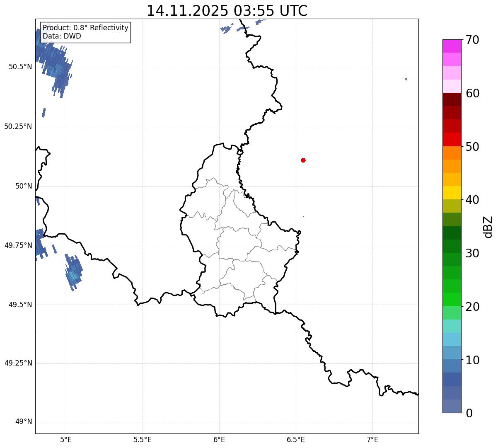This screenshot has width=498, height=448.
Task: Click the tiny green echo dot below red marker
Action: pos(304,217)
